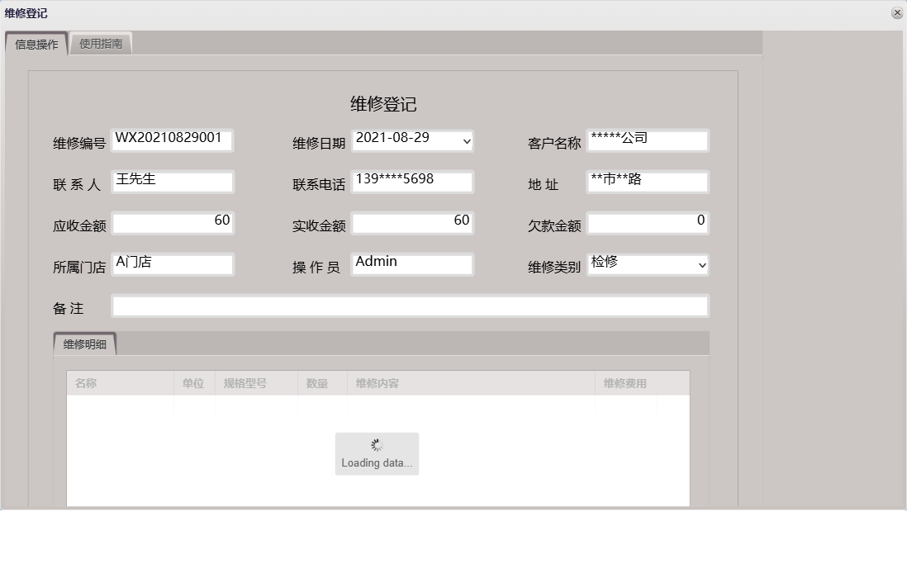
Task: Click the loading spinner icon
Action: [377, 443]
